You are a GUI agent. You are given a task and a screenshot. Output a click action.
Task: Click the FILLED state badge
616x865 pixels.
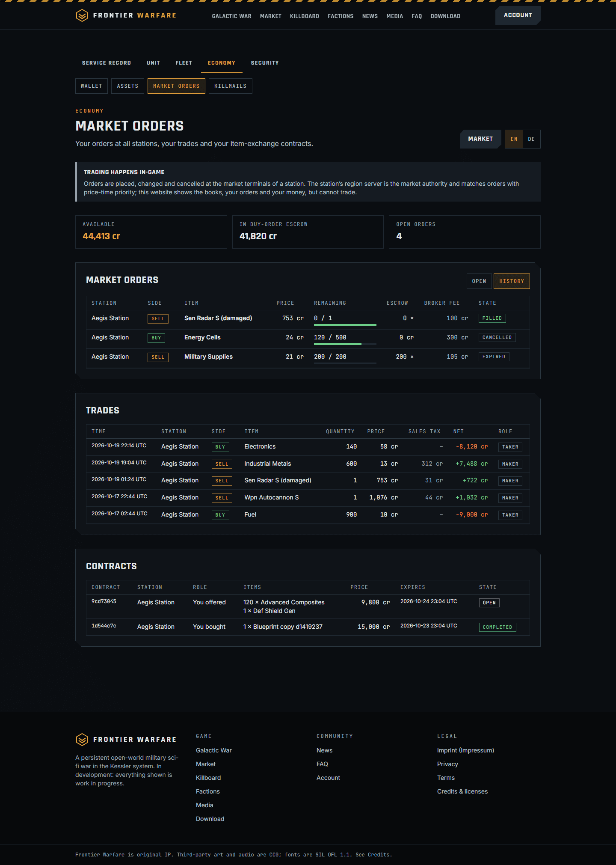492,318
